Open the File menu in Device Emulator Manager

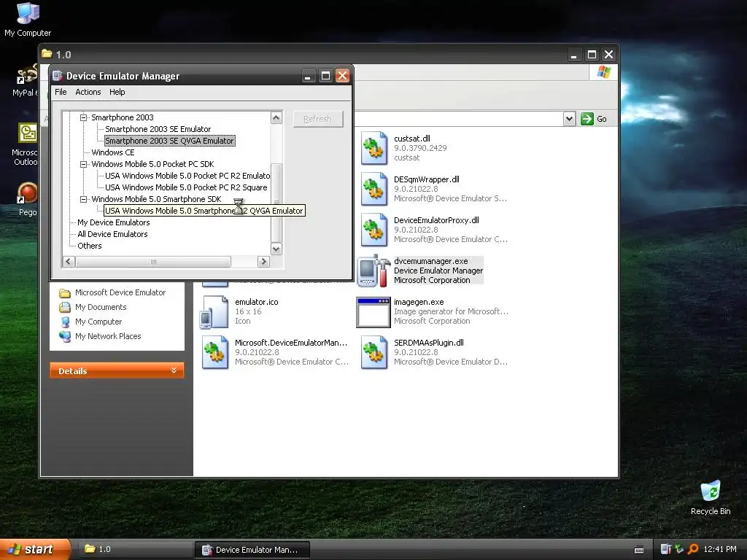(x=61, y=92)
